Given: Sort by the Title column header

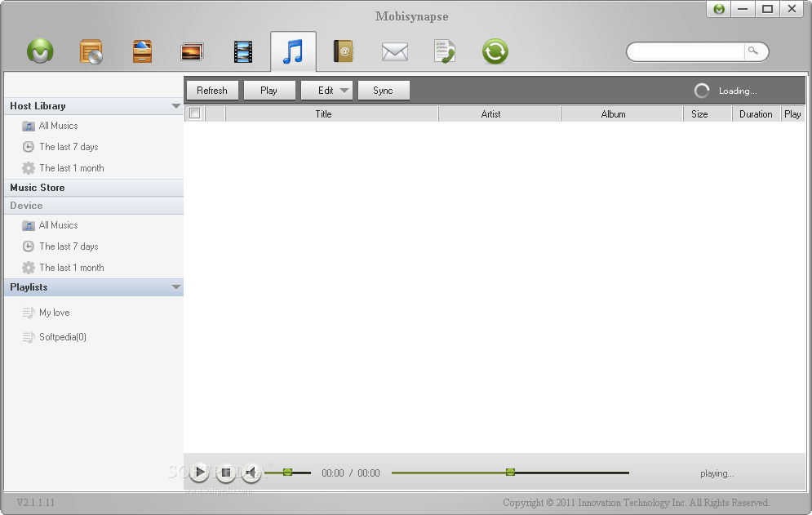Looking at the screenshot, I should [x=331, y=114].
